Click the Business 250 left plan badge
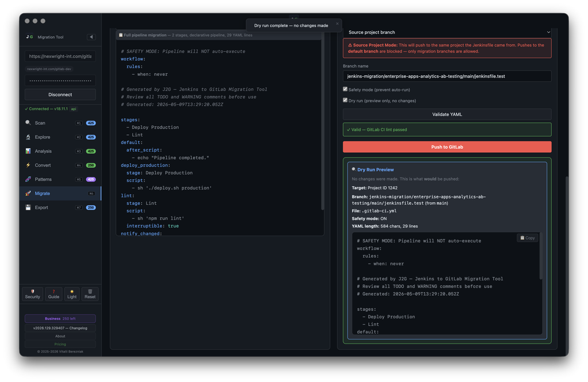588x382 pixels. pos(60,319)
